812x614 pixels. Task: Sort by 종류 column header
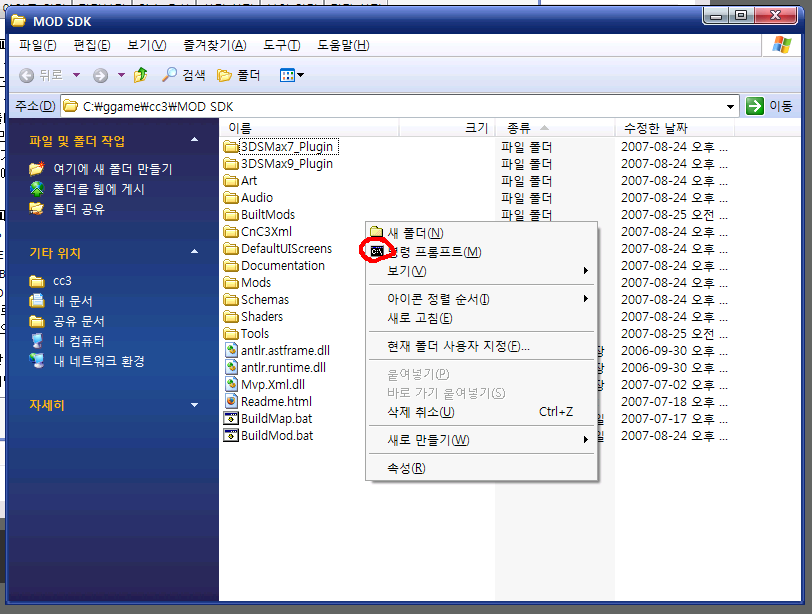555,128
